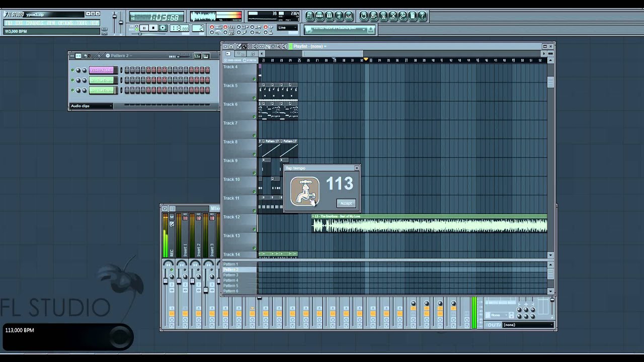Open the playlist view shortcut icon
This screenshot has height=362, width=644.
click(309, 16)
